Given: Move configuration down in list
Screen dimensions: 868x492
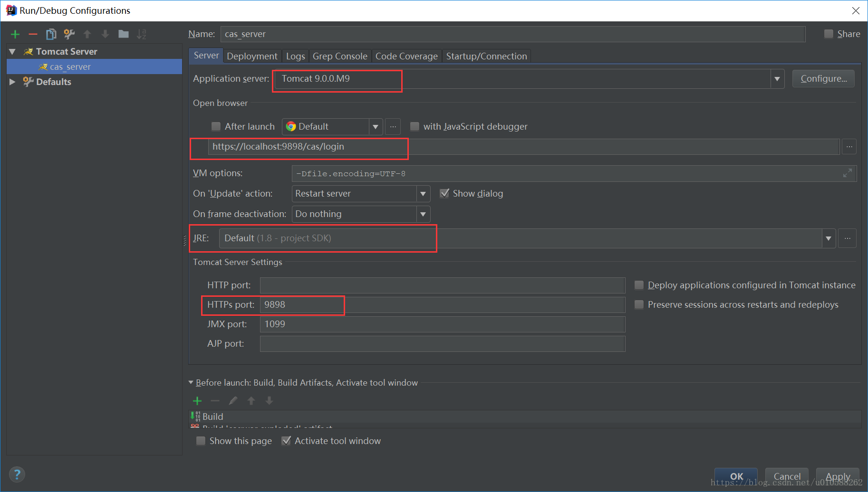Looking at the screenshot, I should point(105,34).
